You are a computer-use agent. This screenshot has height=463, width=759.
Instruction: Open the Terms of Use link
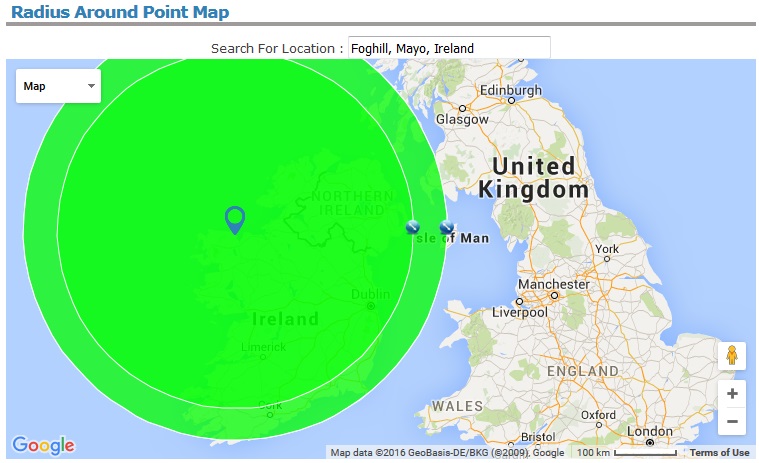(x=719, y=453)
